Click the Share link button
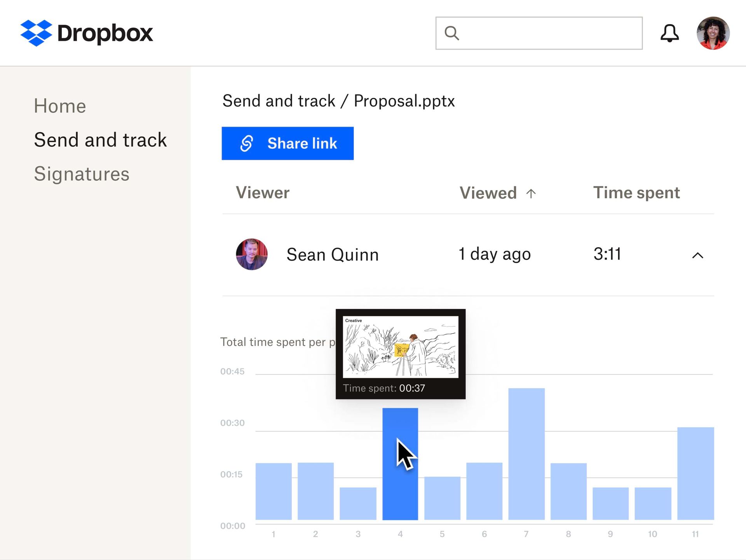Image resolution: width=746 pixels, height=560 pixels. tap(288, 143)
